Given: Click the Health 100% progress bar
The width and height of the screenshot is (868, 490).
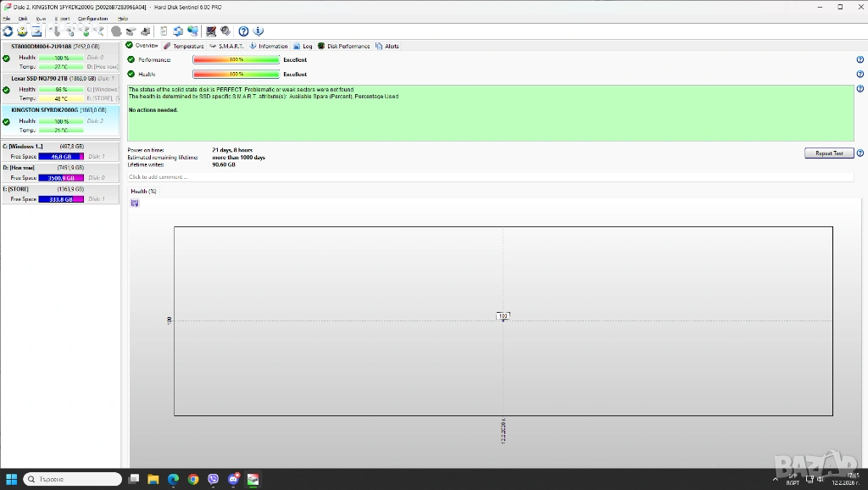Looking at the screenshot, I should click(236, 75).
